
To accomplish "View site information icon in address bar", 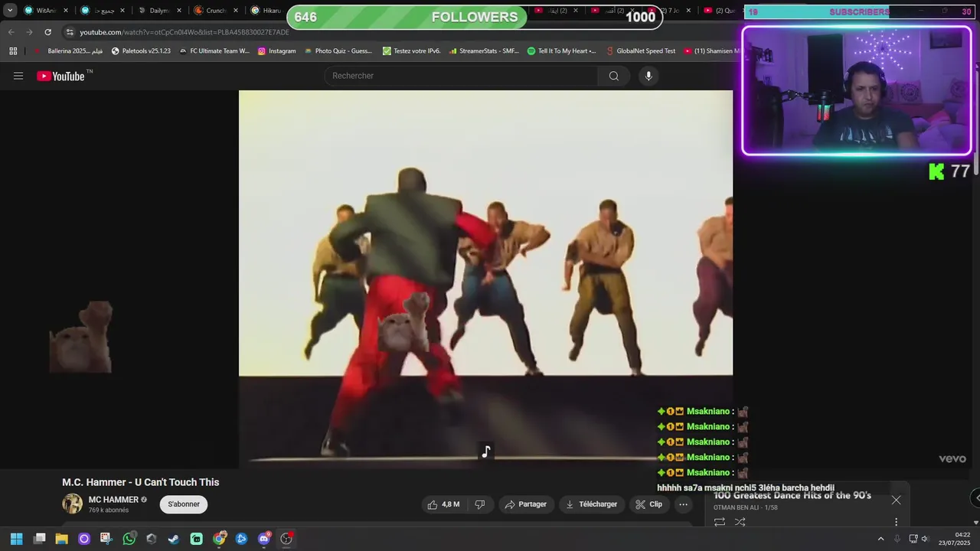I will (70, 32).
